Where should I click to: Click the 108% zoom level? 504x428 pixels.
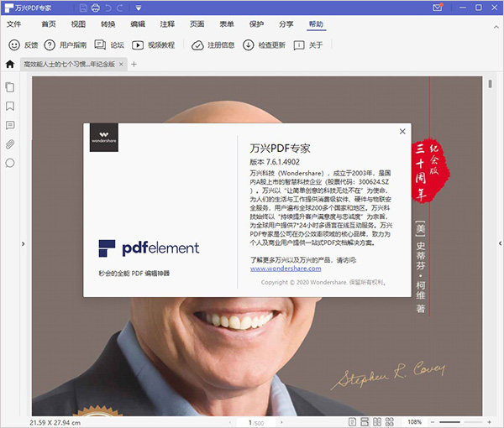pyautogui.click(x=415, y=422)
